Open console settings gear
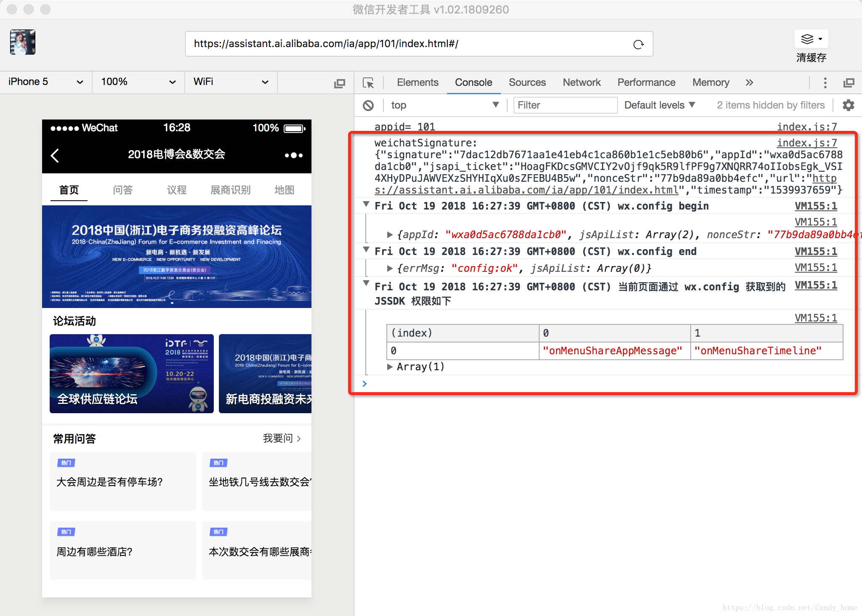The image size is (862, 616). click(x=848, y=105)
